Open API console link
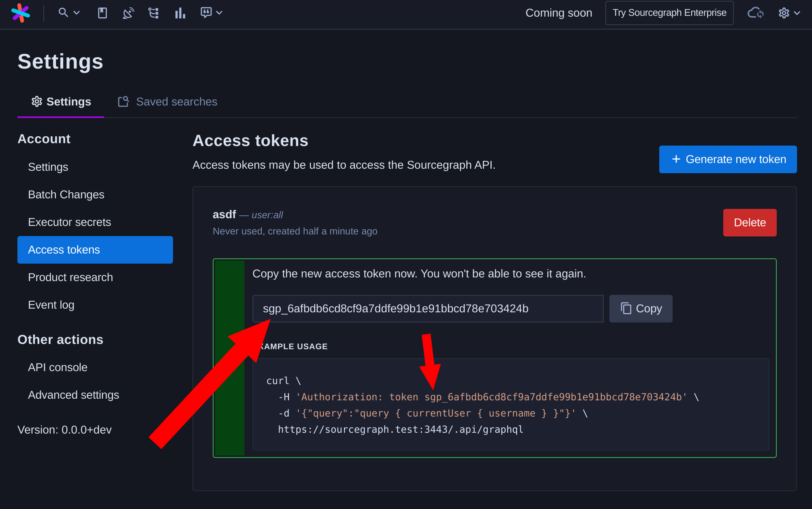Viewport: 812px width, 509px height. pos(58,367)
